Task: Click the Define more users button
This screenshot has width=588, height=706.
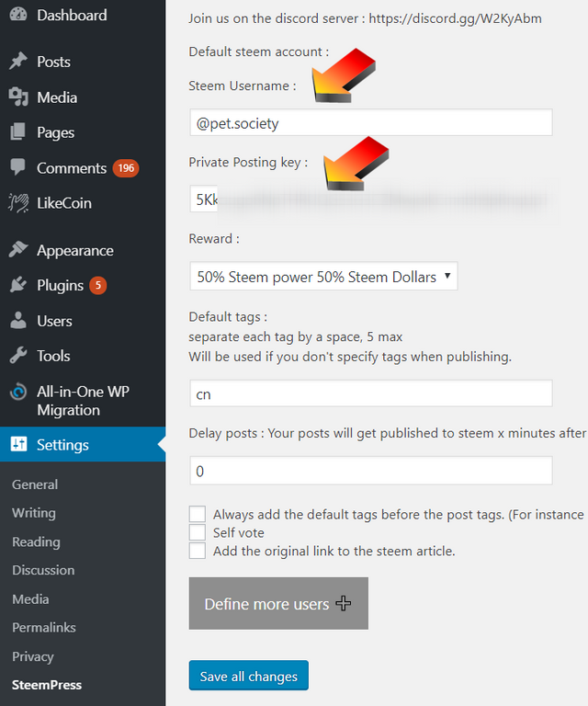Action: tap(278, 603)
